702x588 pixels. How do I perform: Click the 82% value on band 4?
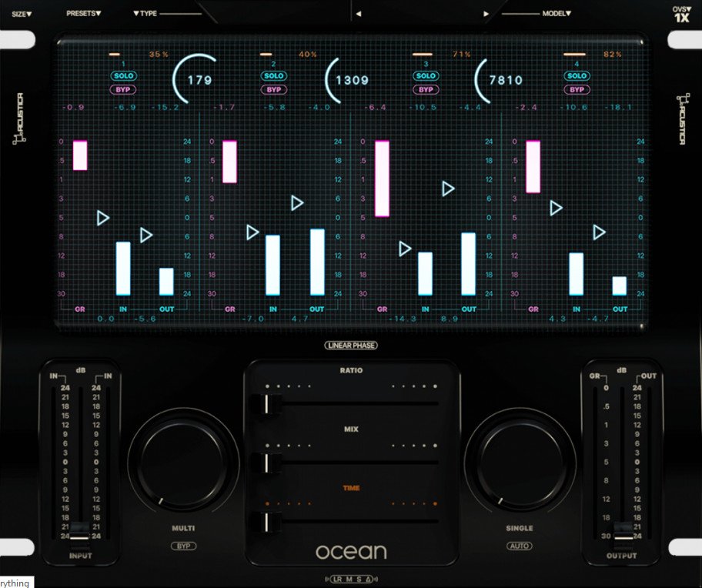coord(613,55)
